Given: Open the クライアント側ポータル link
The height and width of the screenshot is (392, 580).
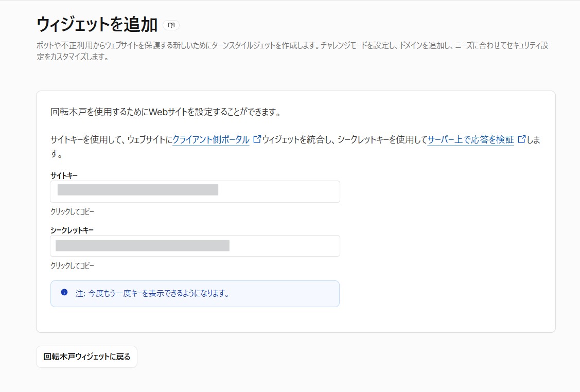Looking at the screenshot, I should [211, 139].
